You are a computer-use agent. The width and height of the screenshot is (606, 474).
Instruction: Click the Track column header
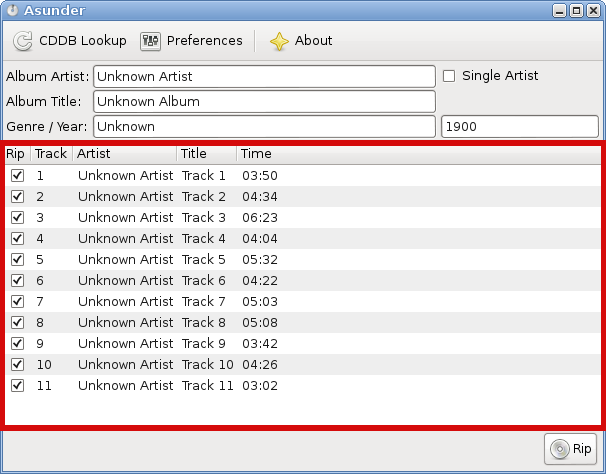tap(51, 154)
